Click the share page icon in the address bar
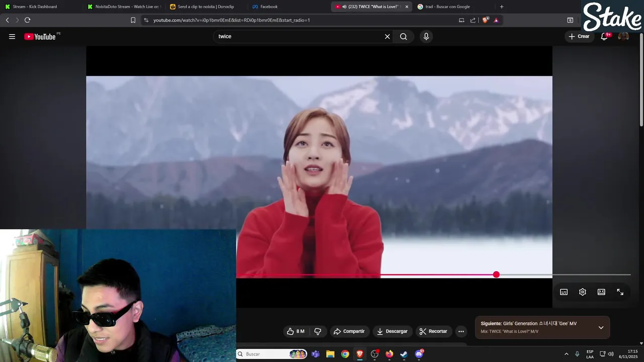 pyautogui.click(x=473, y=20)
